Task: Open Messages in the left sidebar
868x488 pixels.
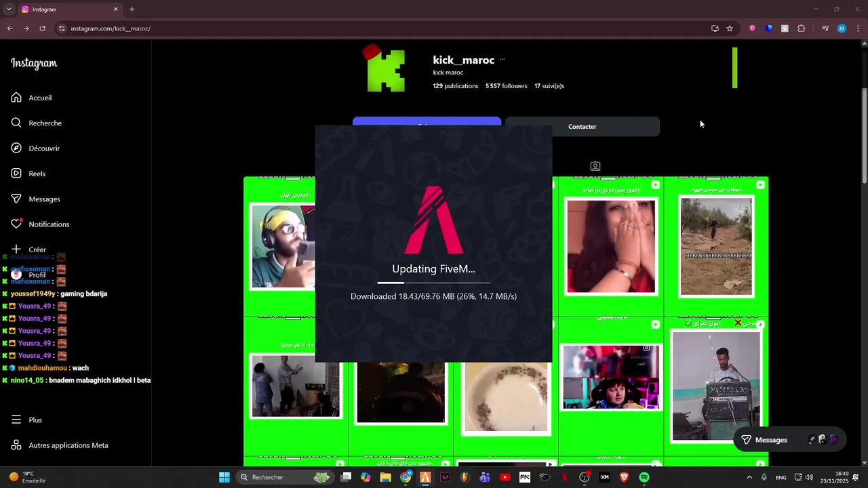Action: pyautogui.click(x=35, y=199)
